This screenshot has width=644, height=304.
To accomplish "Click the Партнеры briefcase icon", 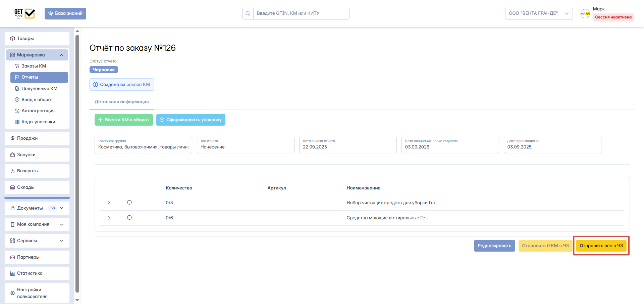I will (12, 257).
